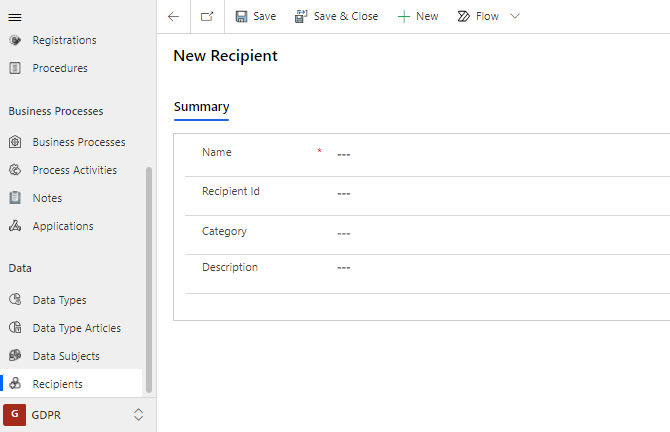Click the back arrow icon

tap(174, 17)
